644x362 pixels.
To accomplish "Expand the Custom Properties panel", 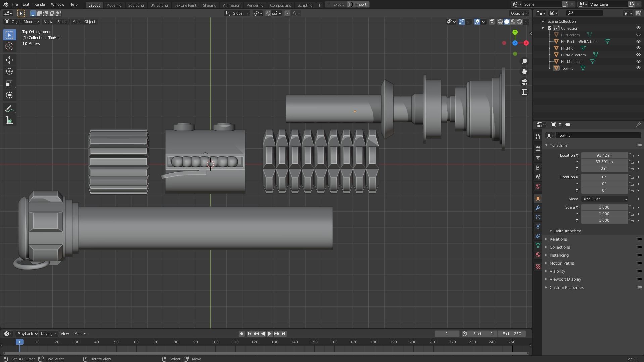I will click(x=566, y=288).
